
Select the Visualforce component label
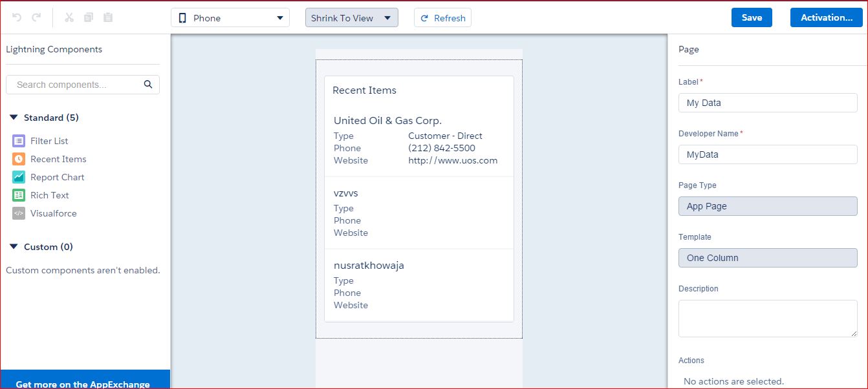(54, 213)
